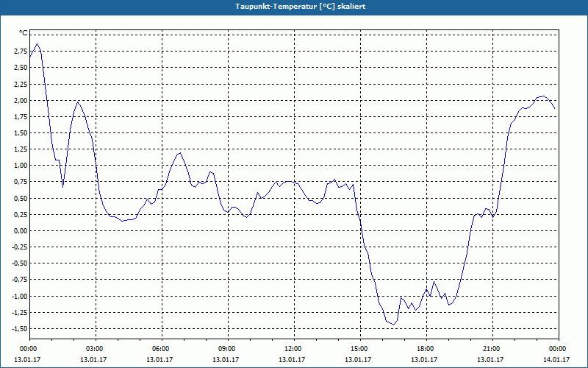Pick the "13.01.17" date under 21:00
This screenshot has height=368, width=588.
coord(490,360)
